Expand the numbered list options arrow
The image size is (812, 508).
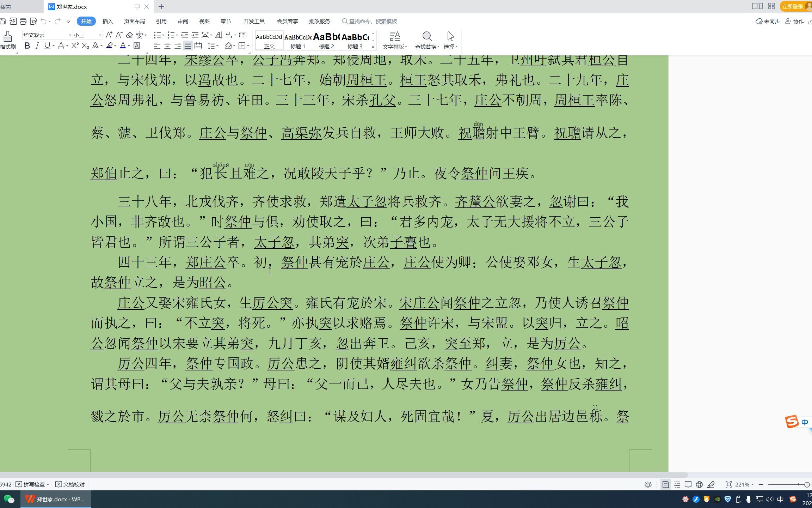pos(177,35)
